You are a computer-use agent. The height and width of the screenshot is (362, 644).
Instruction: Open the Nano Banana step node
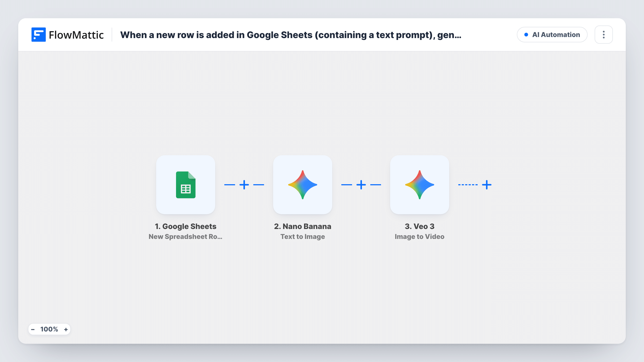[302, 185]
